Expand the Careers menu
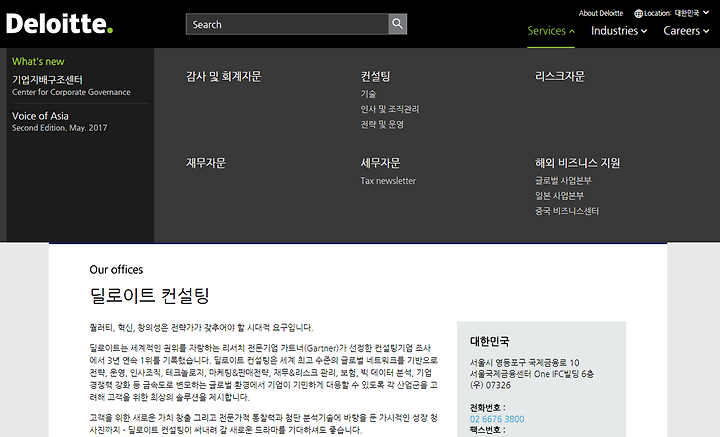Screen dimensions: 720x437 pos(686,31)
